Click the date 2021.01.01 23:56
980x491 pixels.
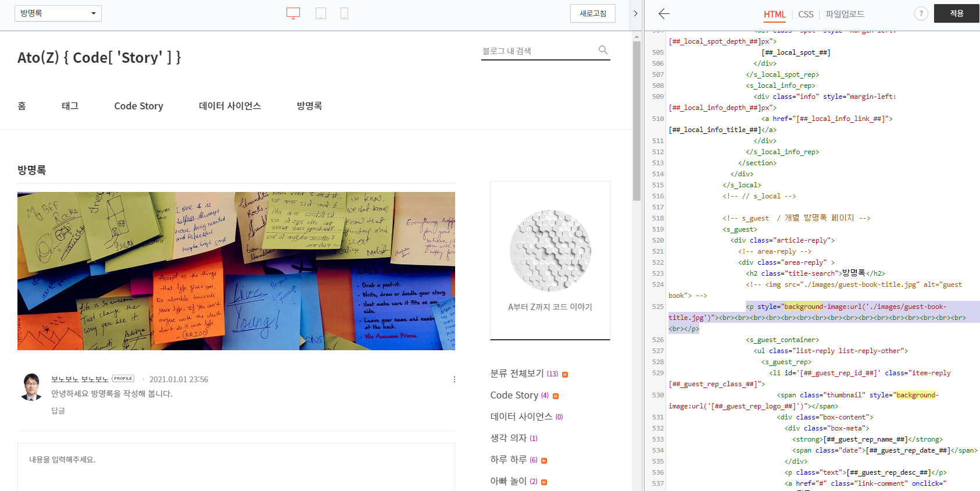(x=178, y=379)
